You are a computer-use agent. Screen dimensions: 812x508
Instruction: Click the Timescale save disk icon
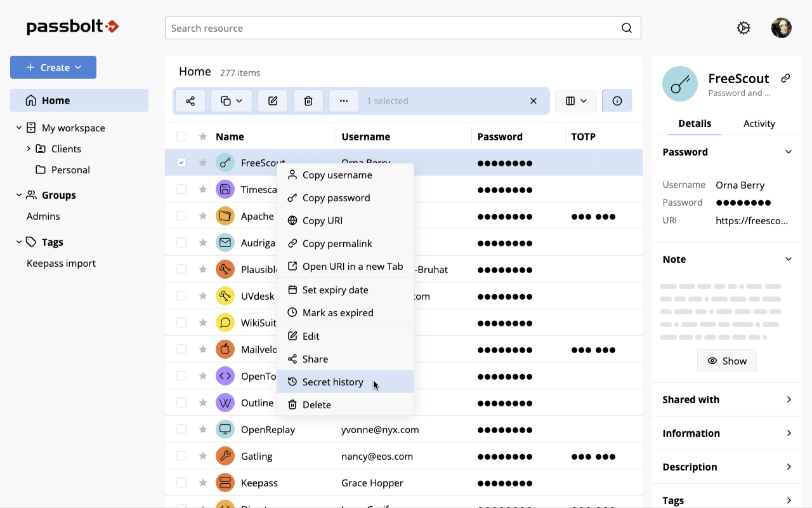tap(225, 189)
